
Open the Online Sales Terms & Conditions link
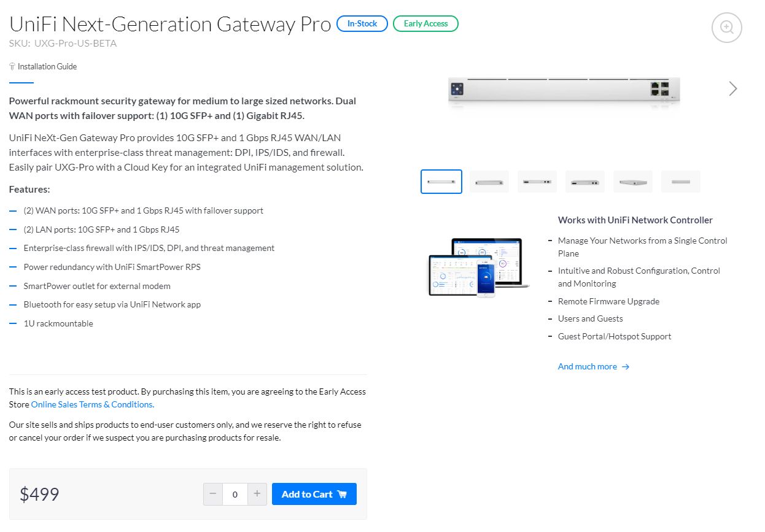[x=92, y=404]
